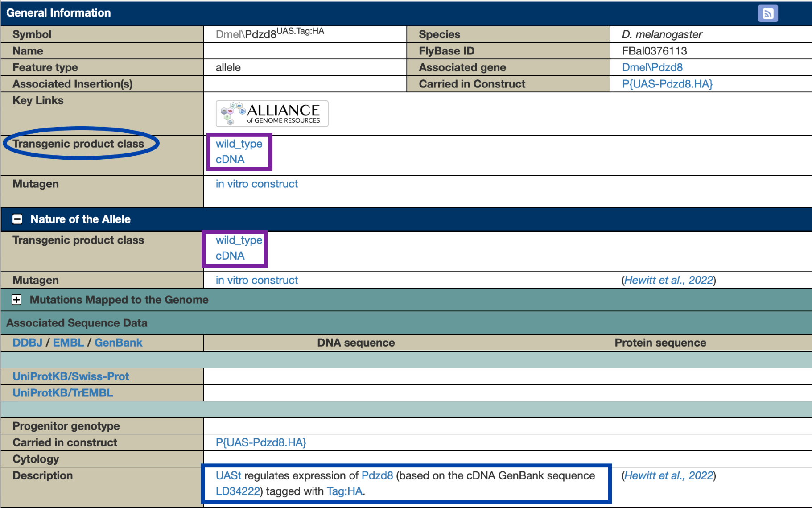The image size is (812, 508).
Task: Expand the Mutations Mapped to the Genome section
Action: click(x=17, y=300)
